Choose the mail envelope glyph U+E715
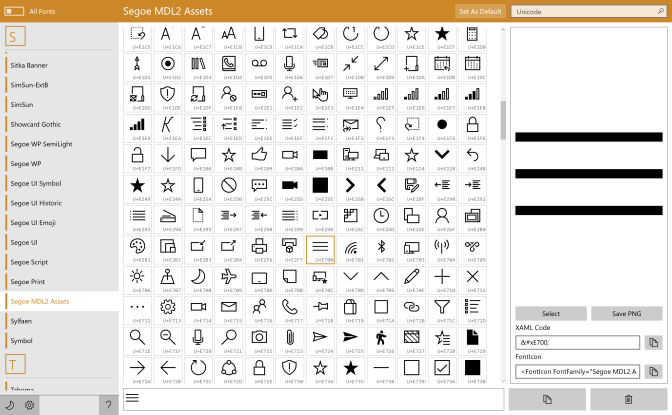This screenshot has height=415, width=672. 229,310
